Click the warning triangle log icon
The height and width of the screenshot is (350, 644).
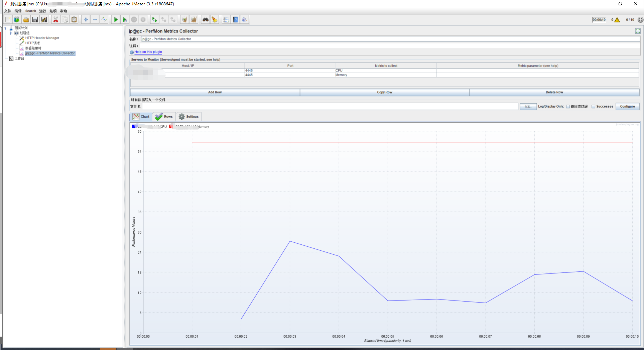617,20
